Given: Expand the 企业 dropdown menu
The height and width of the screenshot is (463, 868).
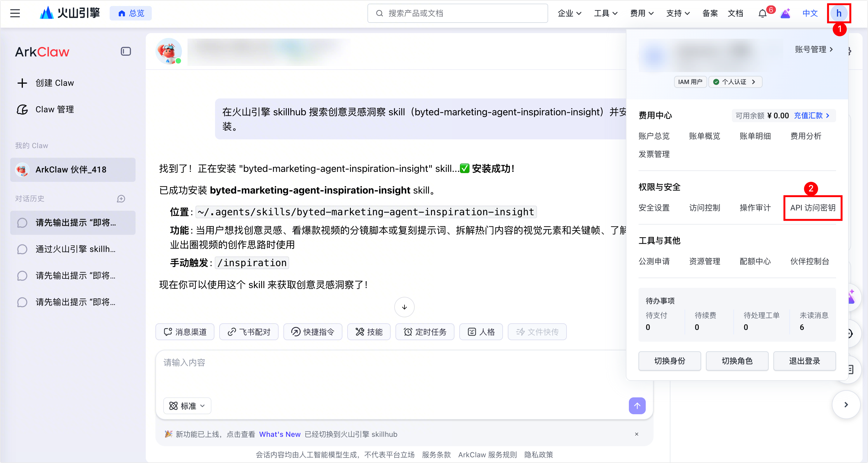Looking at the screenshot, I should pos(570,14).
